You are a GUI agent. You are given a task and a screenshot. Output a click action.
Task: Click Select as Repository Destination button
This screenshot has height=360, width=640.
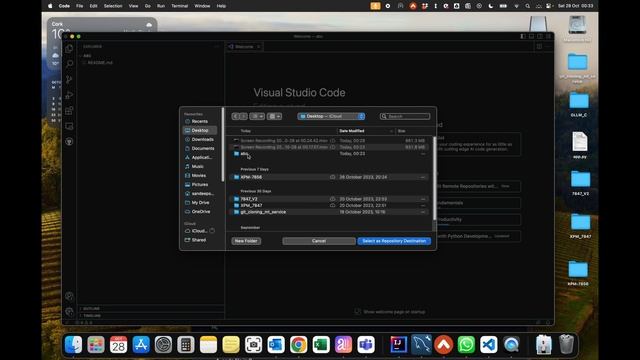[x=394, y=241]
